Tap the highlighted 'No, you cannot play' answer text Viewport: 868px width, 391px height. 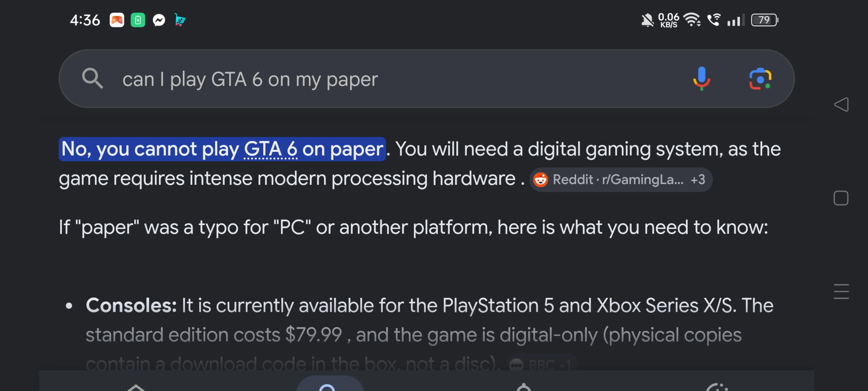pyautogui.click(x=222, y=149)
